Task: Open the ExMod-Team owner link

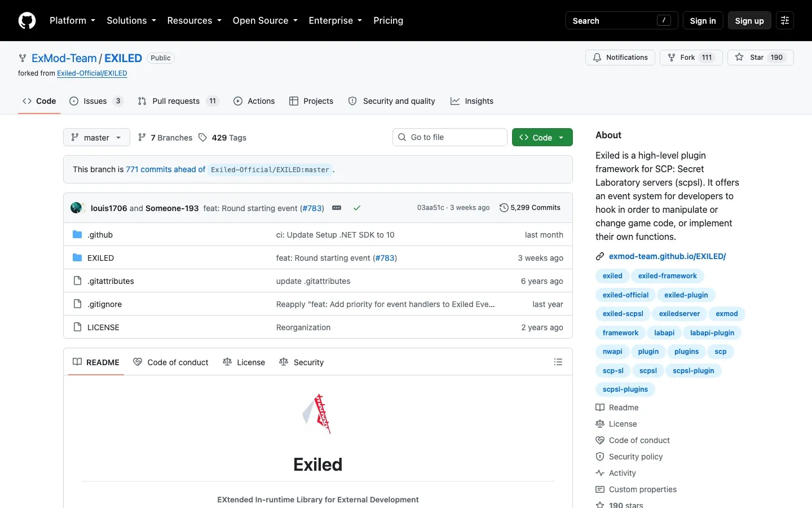Action: 64,58
